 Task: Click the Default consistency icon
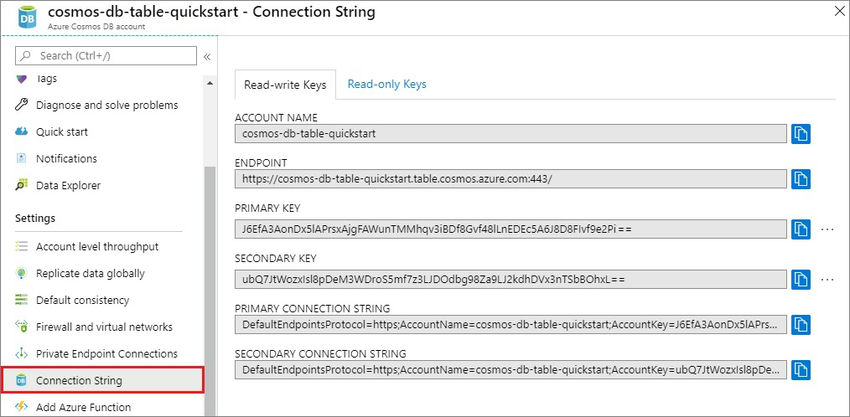[x=21, y=300]
